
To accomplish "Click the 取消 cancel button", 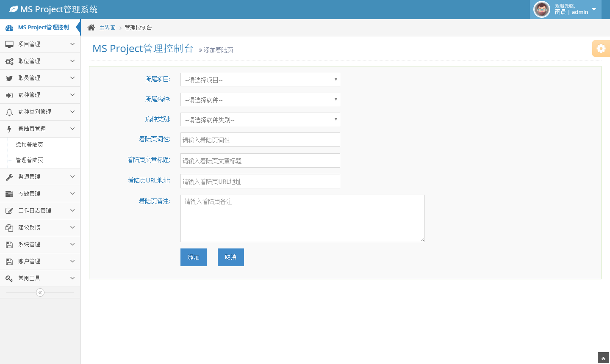I will tap(231, 257).
